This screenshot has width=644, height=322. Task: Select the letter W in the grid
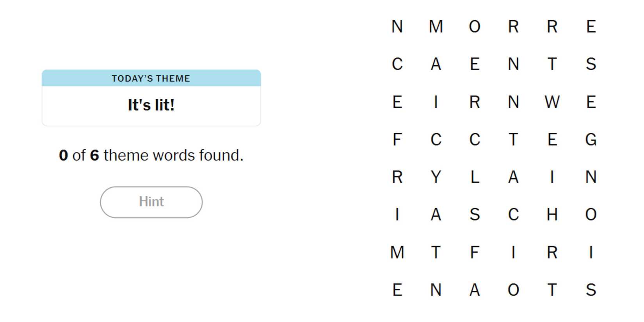[552, 102]
